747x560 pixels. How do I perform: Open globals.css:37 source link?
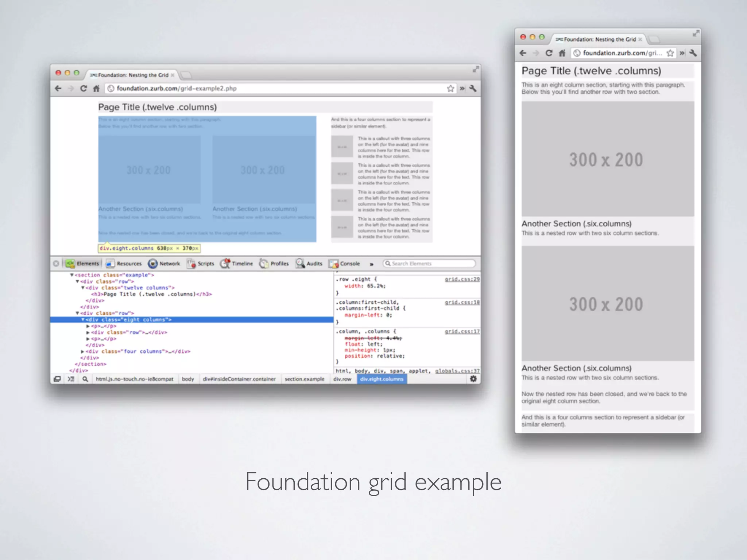[x=457, y=371]
